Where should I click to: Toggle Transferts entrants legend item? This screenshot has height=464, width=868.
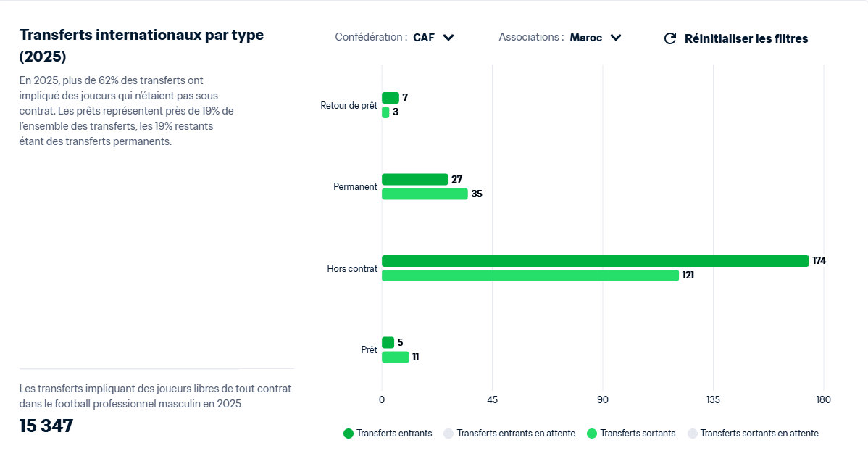394,434
